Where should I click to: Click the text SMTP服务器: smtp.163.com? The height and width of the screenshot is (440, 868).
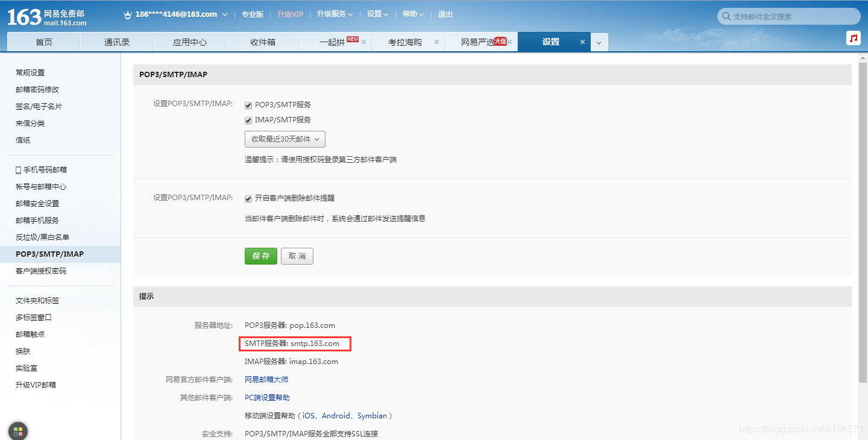click(x=292, y=344)
